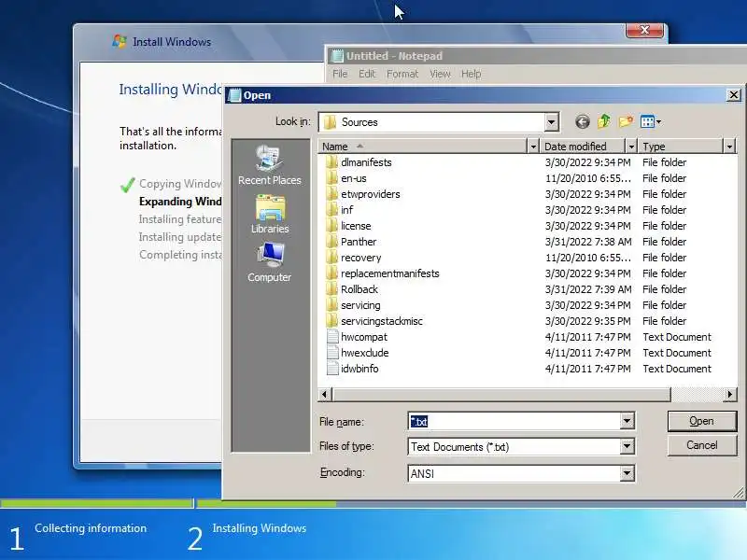Click the Notepad icon in the Untitled title bar
Viewport: 747px width, 560px height.
(x=337, y=56)
